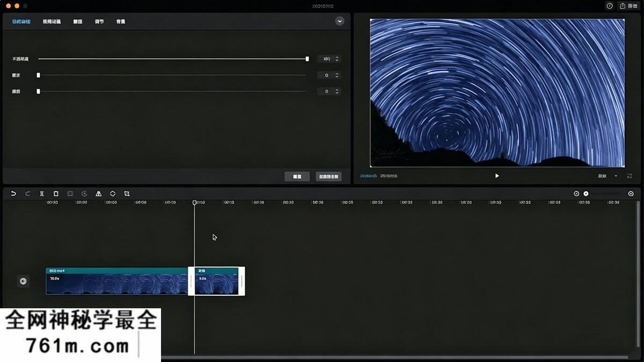
Task: Click the star trail preview image
Action: (x=497, y=93)
